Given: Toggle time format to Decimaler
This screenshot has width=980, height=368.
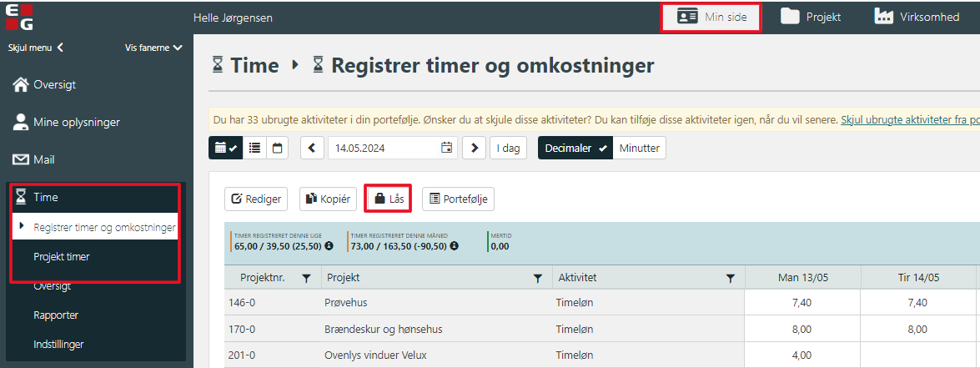Looking at the screenshot, I should click(575, 148).
